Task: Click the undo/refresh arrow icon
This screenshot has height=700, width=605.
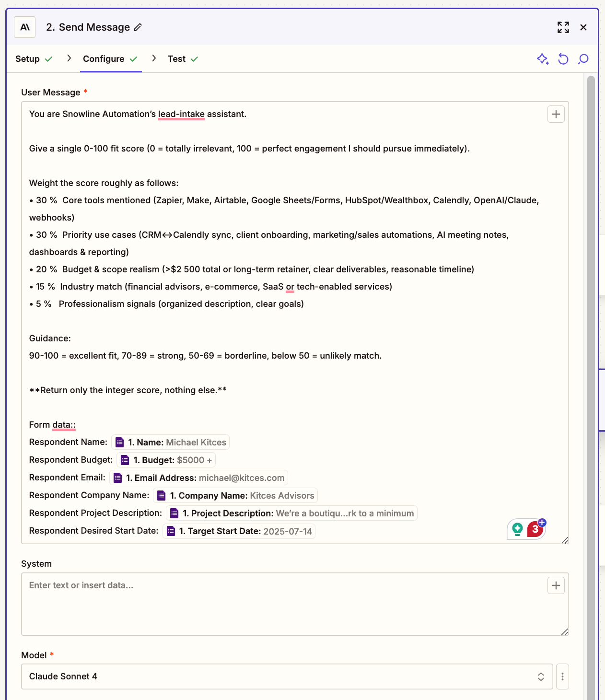Action: pos(563,59)
